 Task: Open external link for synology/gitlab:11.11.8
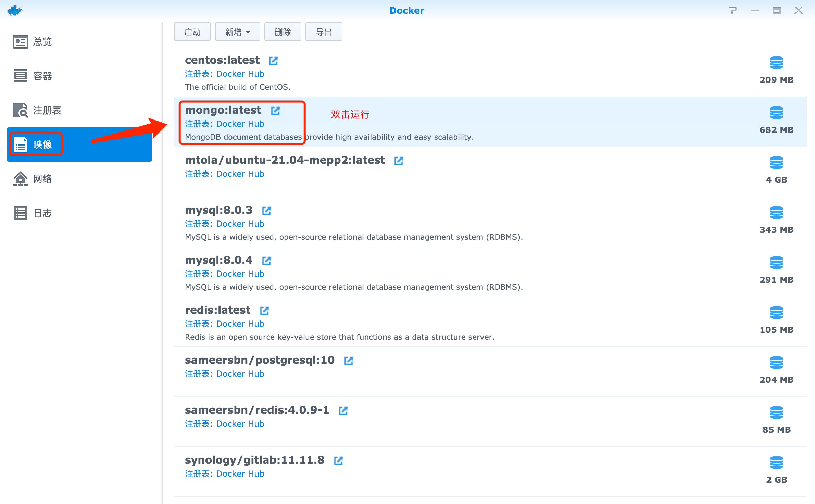pyautogui.click(x=338, y=461)
